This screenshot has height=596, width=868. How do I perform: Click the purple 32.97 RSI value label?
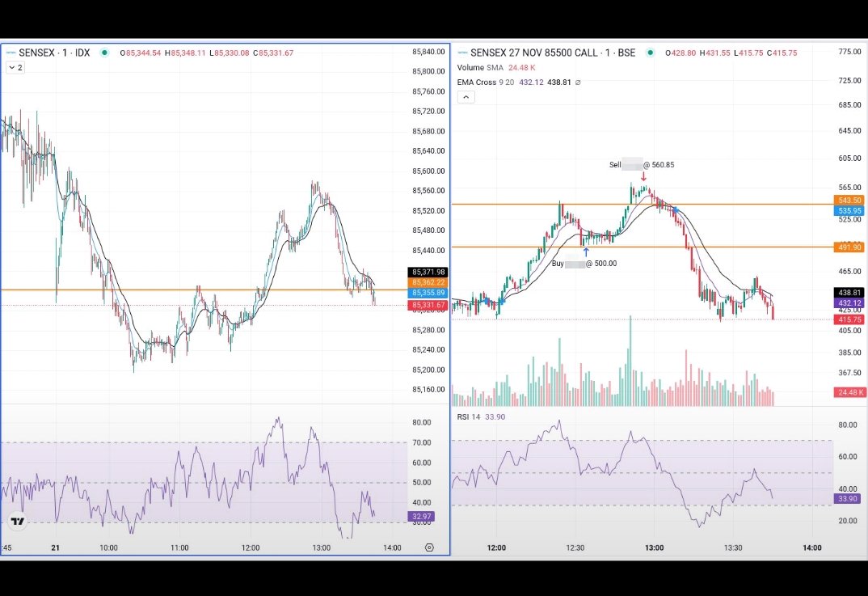click(x=421, y=516)
